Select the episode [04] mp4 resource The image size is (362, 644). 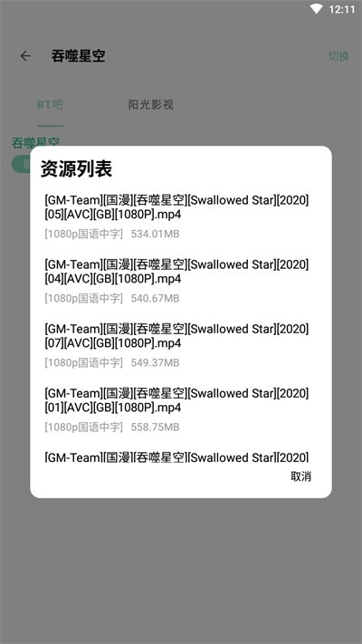pos(176,281)
